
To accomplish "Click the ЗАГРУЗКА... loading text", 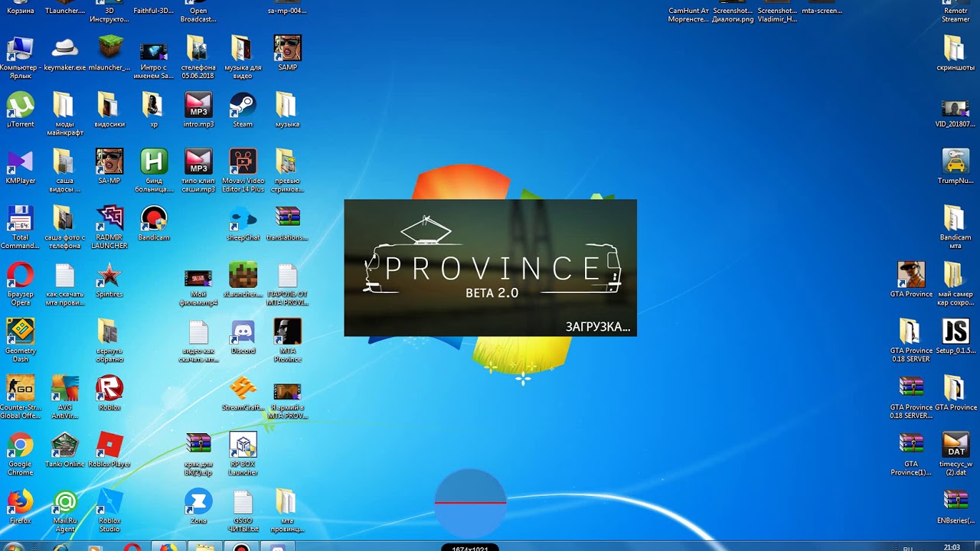I will click(598, 327).
